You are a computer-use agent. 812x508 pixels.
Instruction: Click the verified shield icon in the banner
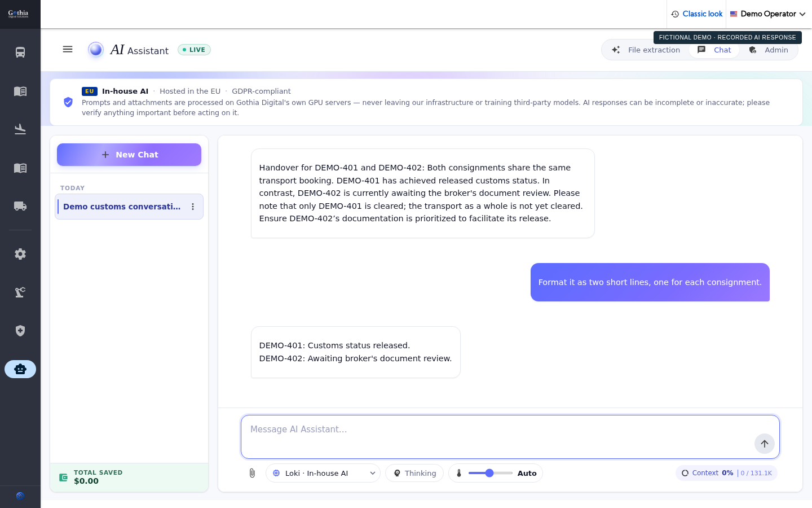point(68,102)
